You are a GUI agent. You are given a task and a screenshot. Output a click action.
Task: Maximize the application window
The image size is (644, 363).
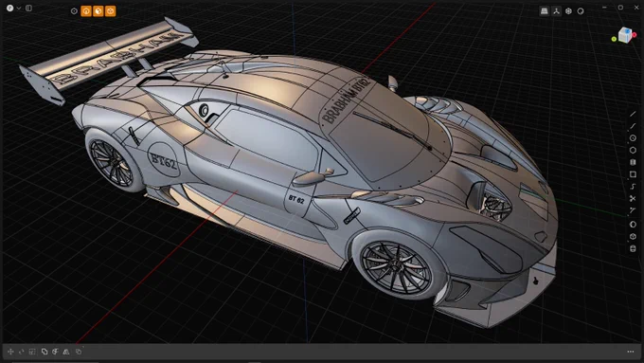point(620,8)
